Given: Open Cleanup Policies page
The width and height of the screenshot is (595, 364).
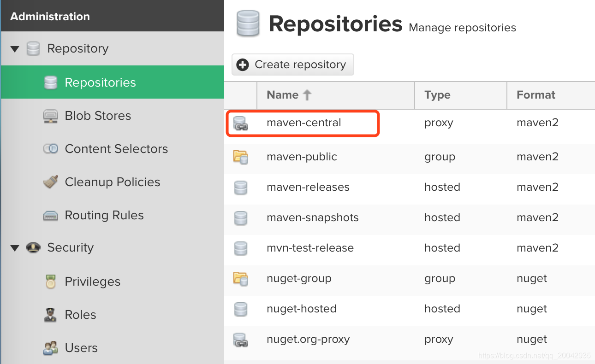Looking at the screenshot, I should click(x=113, y=182).
